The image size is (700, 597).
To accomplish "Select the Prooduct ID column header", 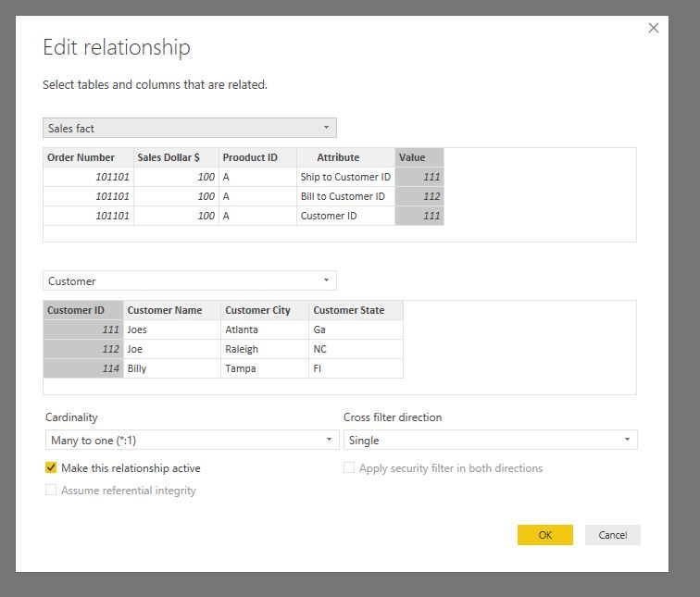I will (257, 157).
